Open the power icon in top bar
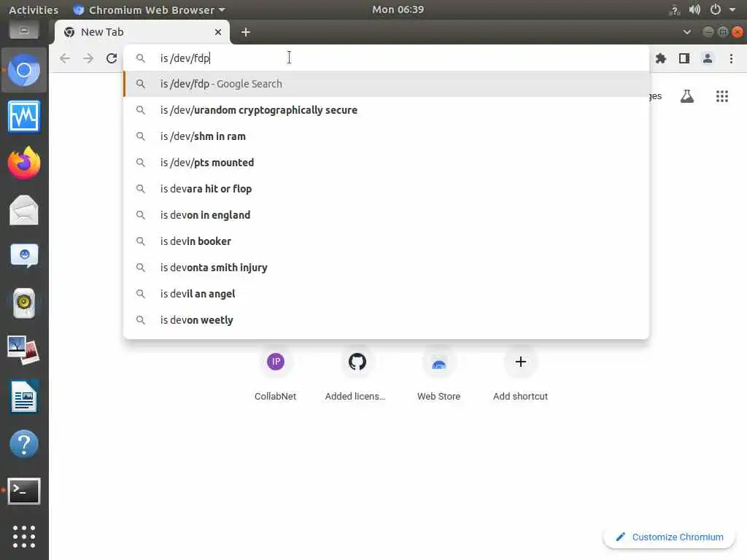The width and height of the screenshot is (747, 560). pos(715,9)
